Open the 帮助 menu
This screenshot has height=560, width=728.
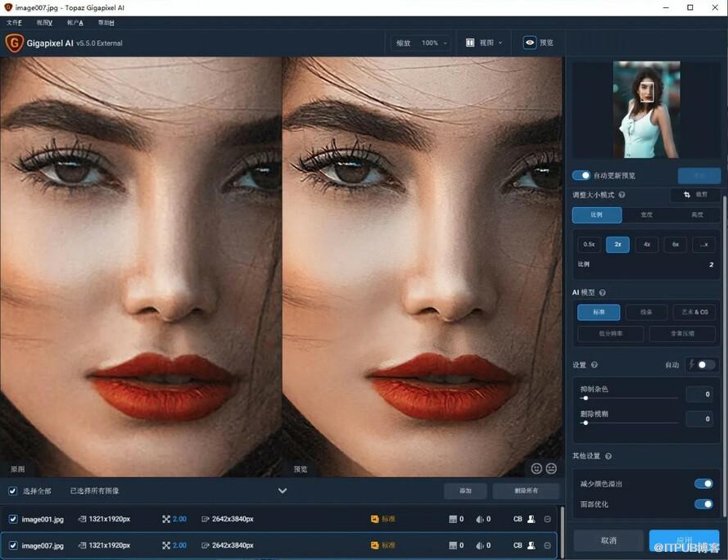coord(106,22)
